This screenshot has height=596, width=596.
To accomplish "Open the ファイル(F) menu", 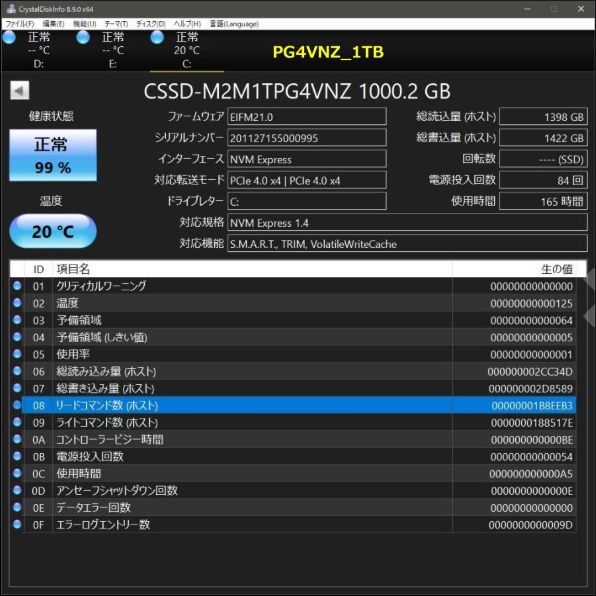I will click(x=20, y=24).
